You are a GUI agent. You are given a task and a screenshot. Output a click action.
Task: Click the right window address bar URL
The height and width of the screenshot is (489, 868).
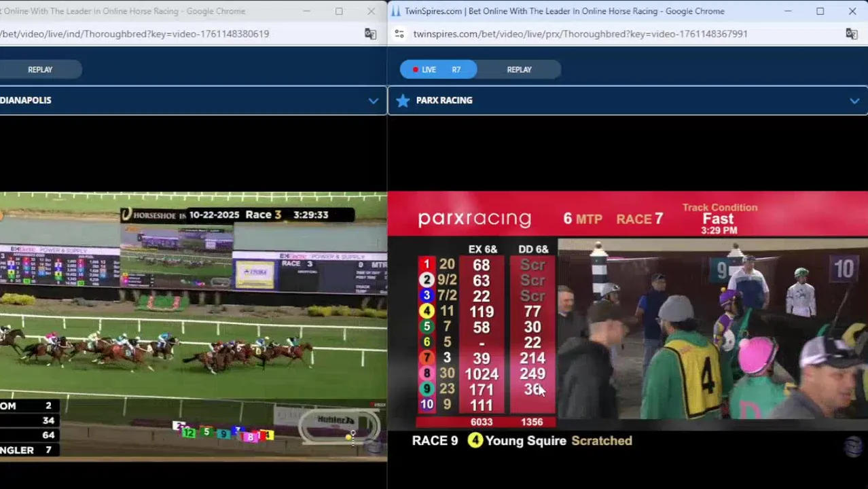[x=580, y=34]
